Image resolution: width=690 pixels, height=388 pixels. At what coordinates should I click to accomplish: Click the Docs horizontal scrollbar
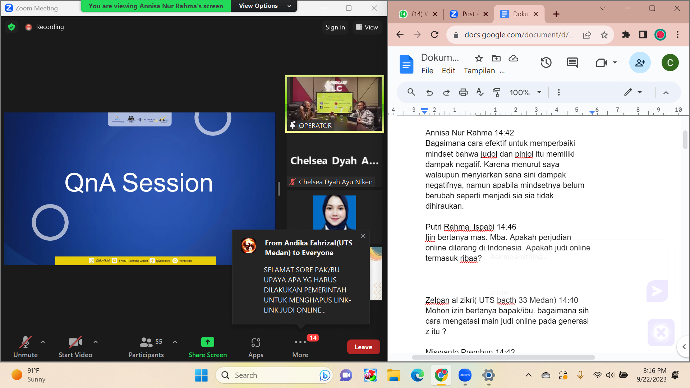503,357
